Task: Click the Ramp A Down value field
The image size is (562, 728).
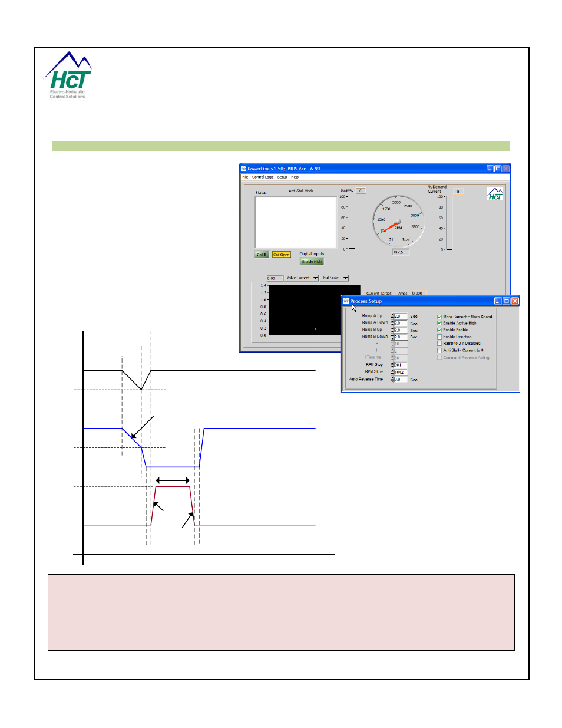Action: click(x=401, y=323)
